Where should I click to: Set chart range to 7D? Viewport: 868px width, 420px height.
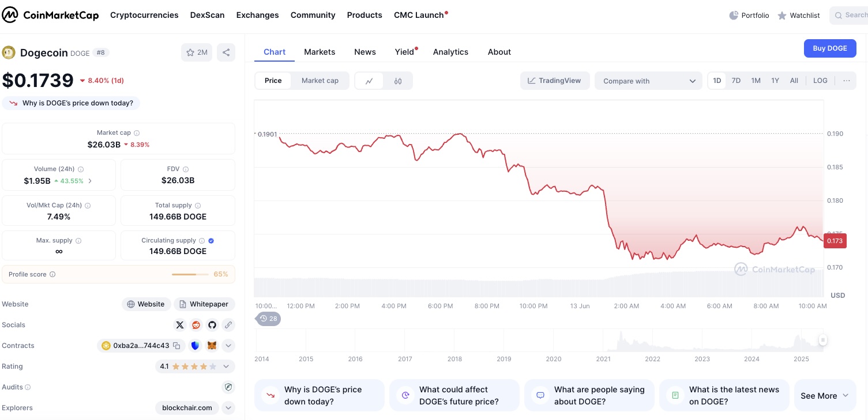pos(736,81)
